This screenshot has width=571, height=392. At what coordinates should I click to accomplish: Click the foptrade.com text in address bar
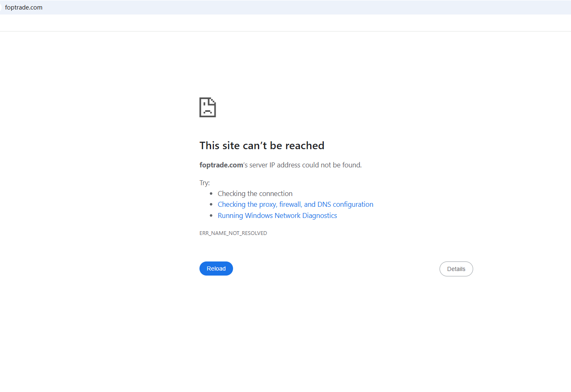[x=24, y=7]
